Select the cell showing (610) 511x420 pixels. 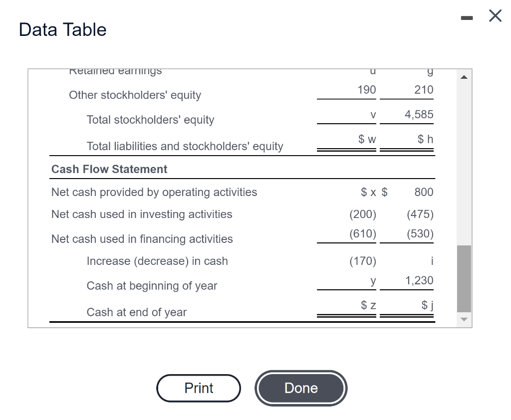pos(362,234)
